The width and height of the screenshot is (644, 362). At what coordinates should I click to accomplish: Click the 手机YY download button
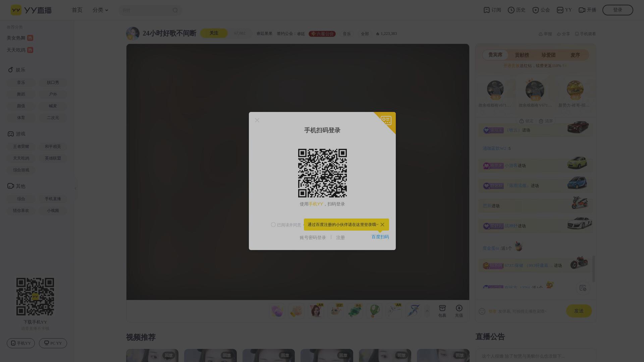pos(21,343)
